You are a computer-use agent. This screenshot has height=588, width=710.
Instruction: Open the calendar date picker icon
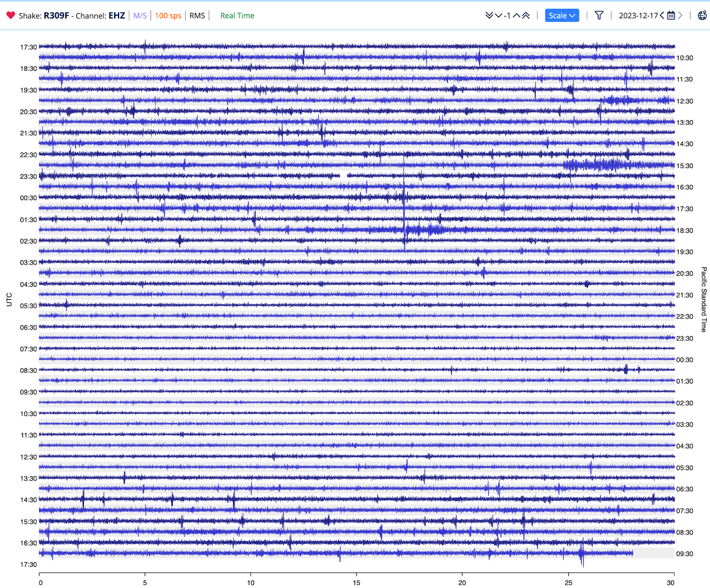click(671, 16)
